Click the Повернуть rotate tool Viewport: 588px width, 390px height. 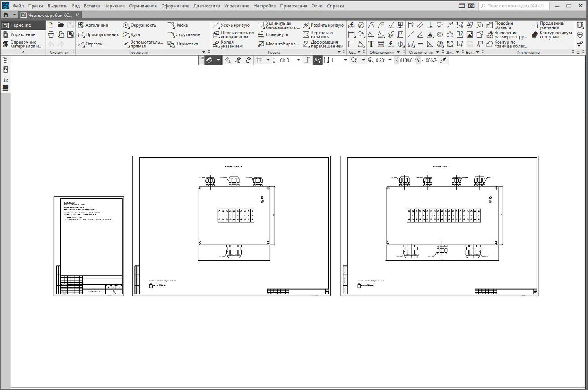[273, 34]
